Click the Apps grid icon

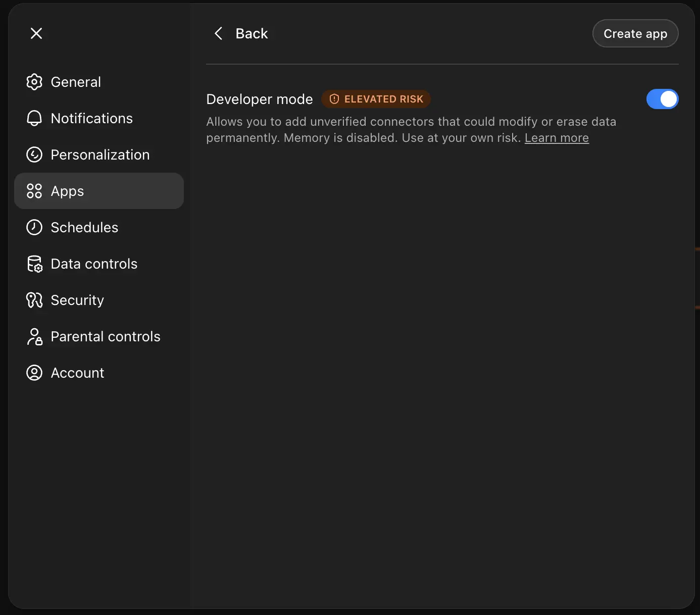(34, 191)
